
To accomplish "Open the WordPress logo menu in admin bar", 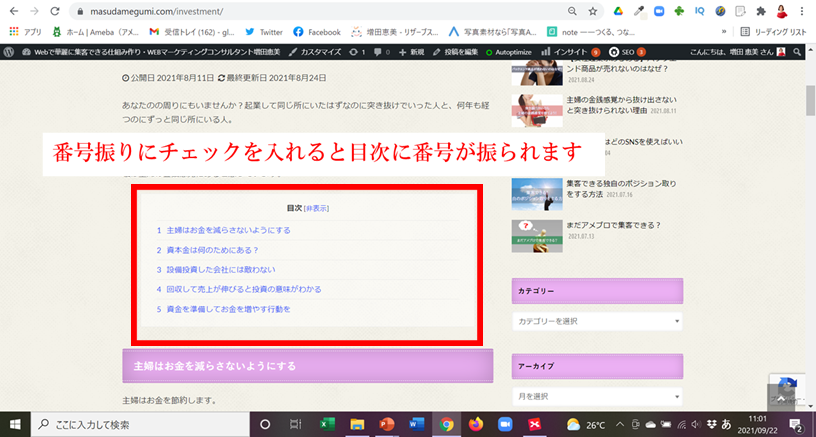I will [8, 52].
